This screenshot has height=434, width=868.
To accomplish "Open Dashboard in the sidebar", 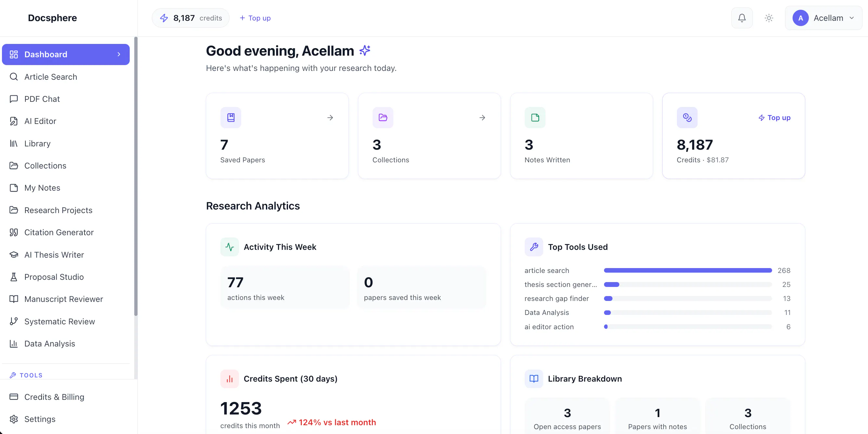I will click(66, 54).
